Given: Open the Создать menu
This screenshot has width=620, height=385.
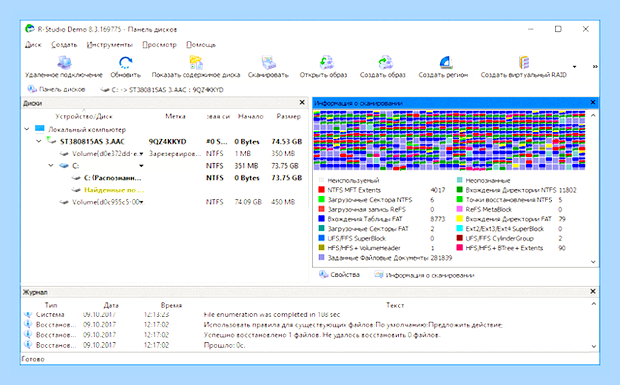Looking at the screenshot, I should click(x=64, y=45).
